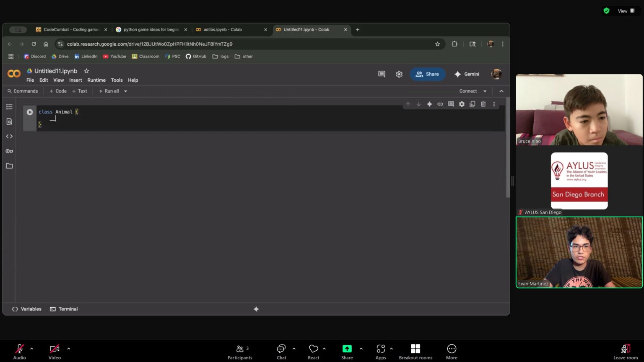Star the Untitled11.ipynb notebook
The width and height of the screenshot is (644, 362).
[86, 71]
